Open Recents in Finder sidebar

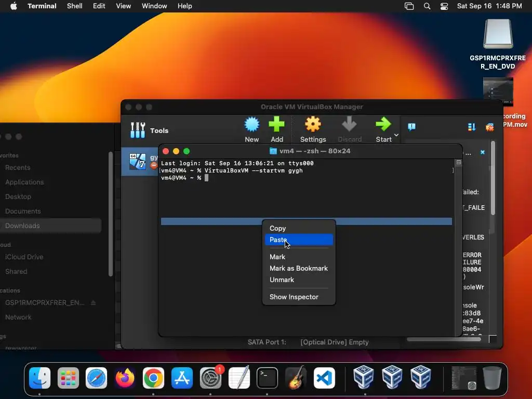pyautogui.click(x=18, y=168)
